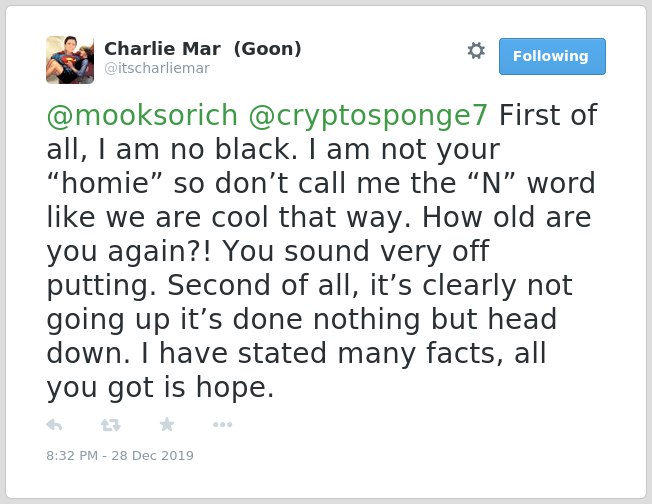Click the text 'How old are you again'
Image resolution: width=652 pixels, height=504 pixels.
pyautogui.click(x=319, y=234)
